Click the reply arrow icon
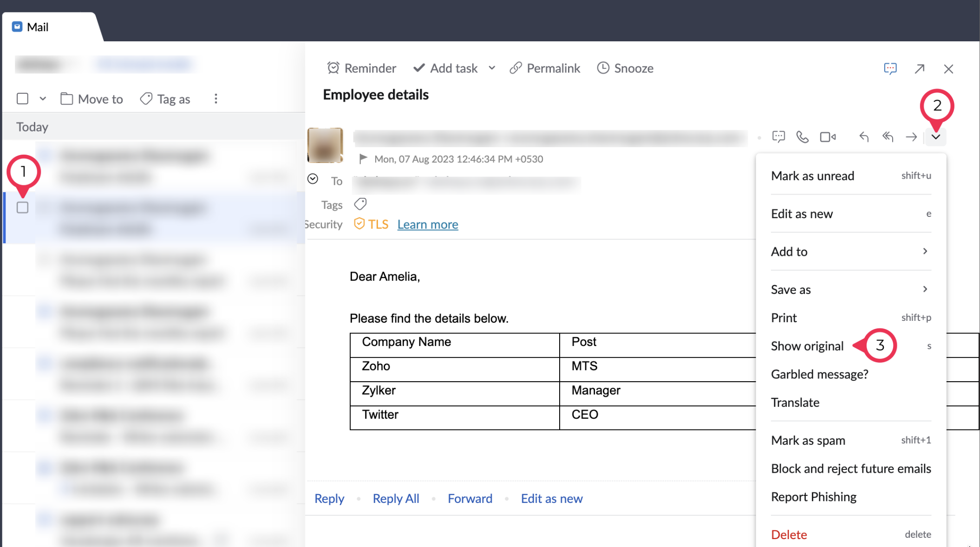This screenshot has width=980, height=547. 863,137
